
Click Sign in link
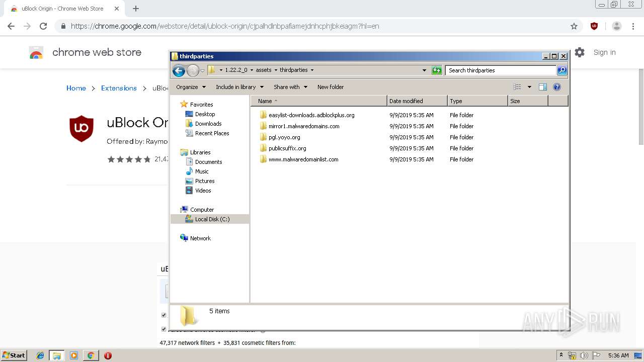(x=604, y=52)
